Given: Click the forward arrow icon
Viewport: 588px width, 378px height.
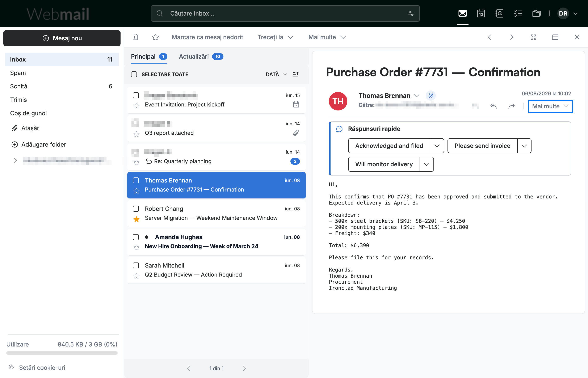Looking at the screenshot, I should click(x=511, y=106).
